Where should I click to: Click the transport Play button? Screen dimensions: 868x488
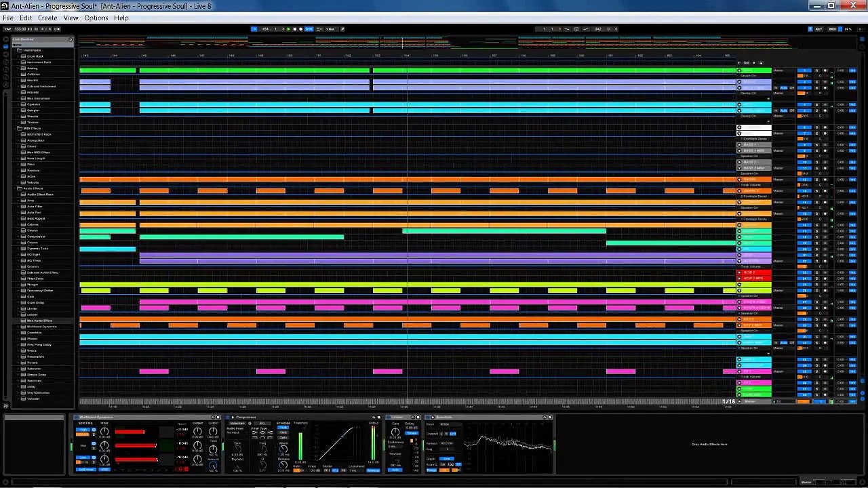coord(288,29)
